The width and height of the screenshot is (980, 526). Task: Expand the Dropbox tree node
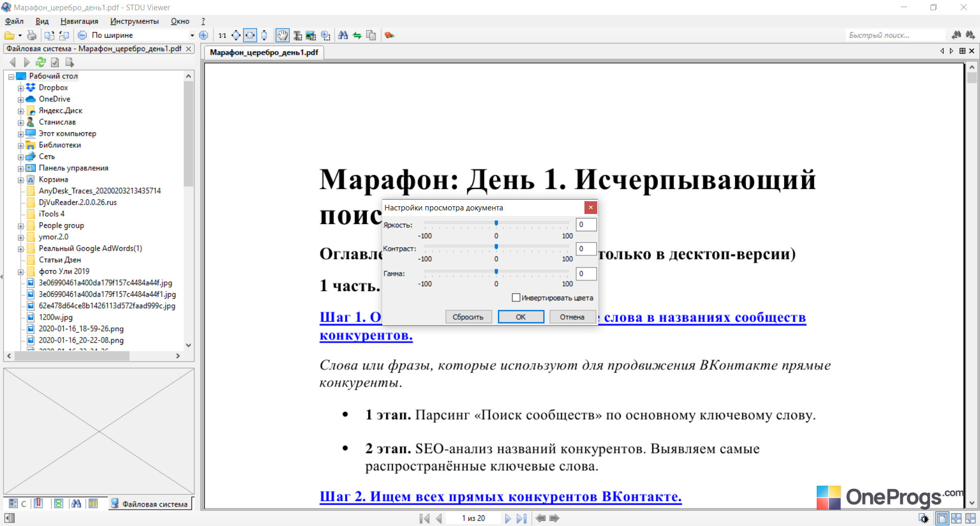tap(21, 88)
